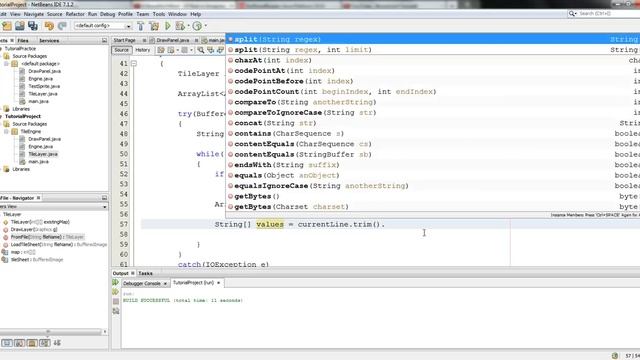Open the Profile menu
This screenshot has width=640, height=360.
click(x=125, y=14)
